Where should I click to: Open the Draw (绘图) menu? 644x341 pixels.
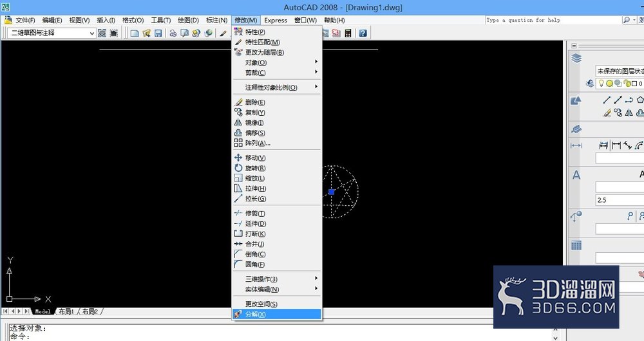[x=189, y=20]
